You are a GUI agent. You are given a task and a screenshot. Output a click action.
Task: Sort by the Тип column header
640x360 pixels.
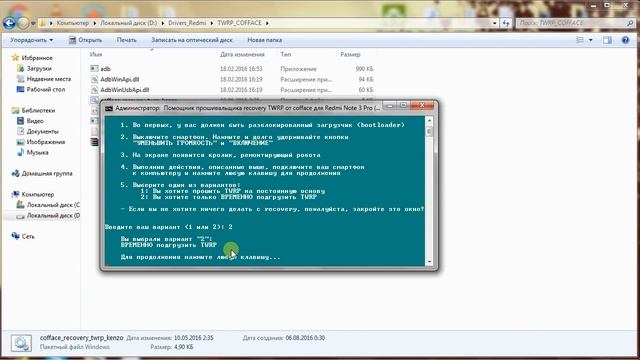(x=286, y=54)
